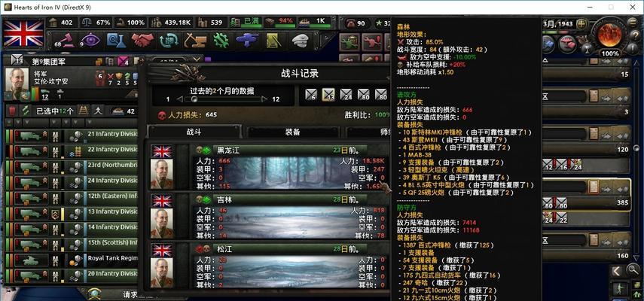Open the Construction crane icon
The image size is (644, 301).
pyautogui.click(x=194, y=40)
